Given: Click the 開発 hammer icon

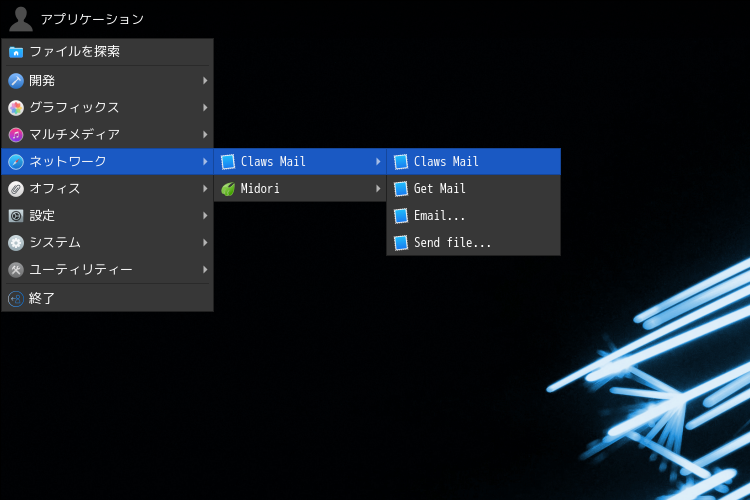Looking at the screenshot, I should 16,81.
